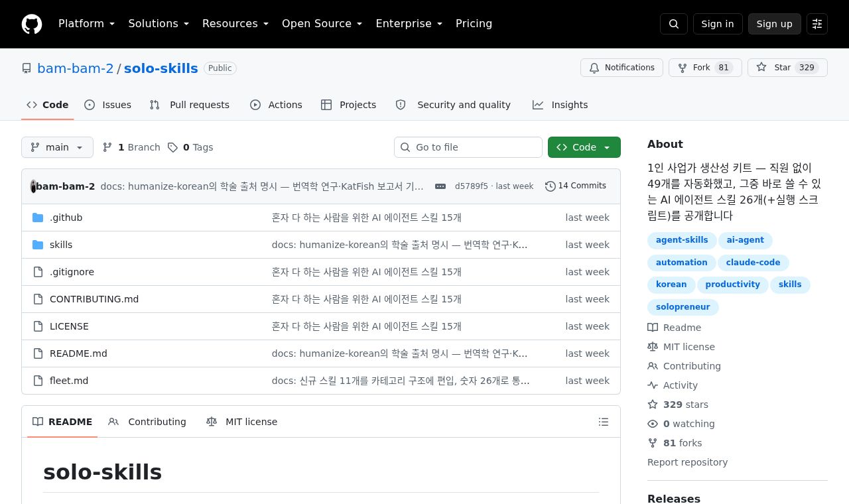Expand the Enterprise menu

[x=409, y=24]
